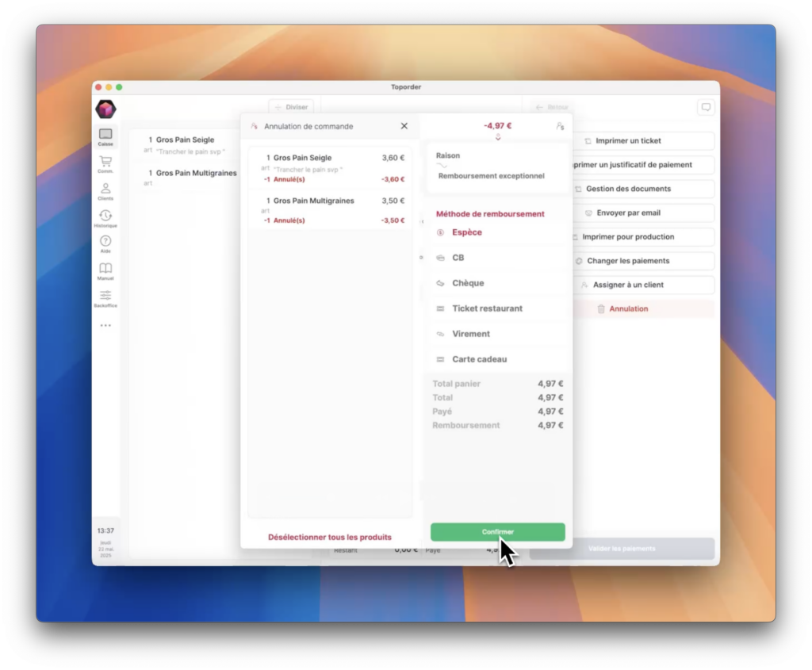
Task: Expand the Raison refund reason field
Action: point(497,168)
